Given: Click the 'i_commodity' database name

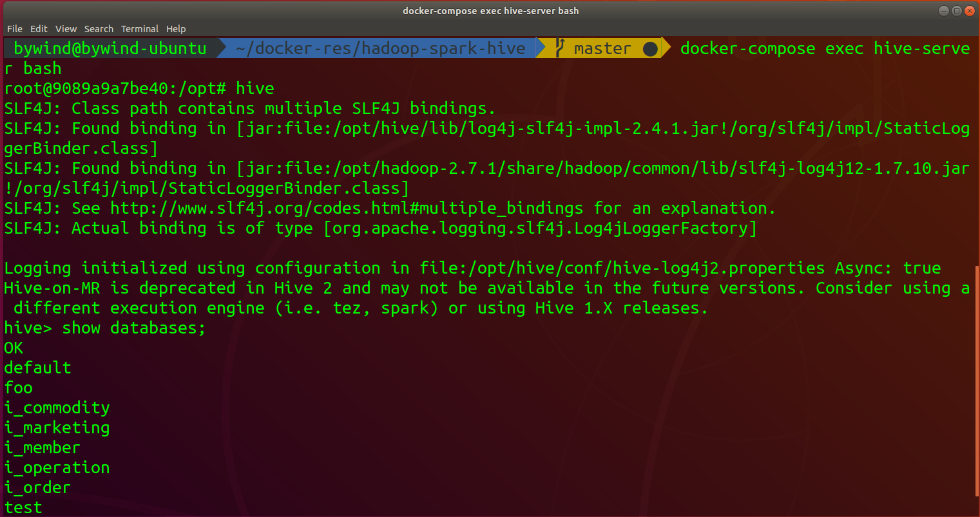Looking at the screenshot, I should pyautogui.click(x=57, y=408).
